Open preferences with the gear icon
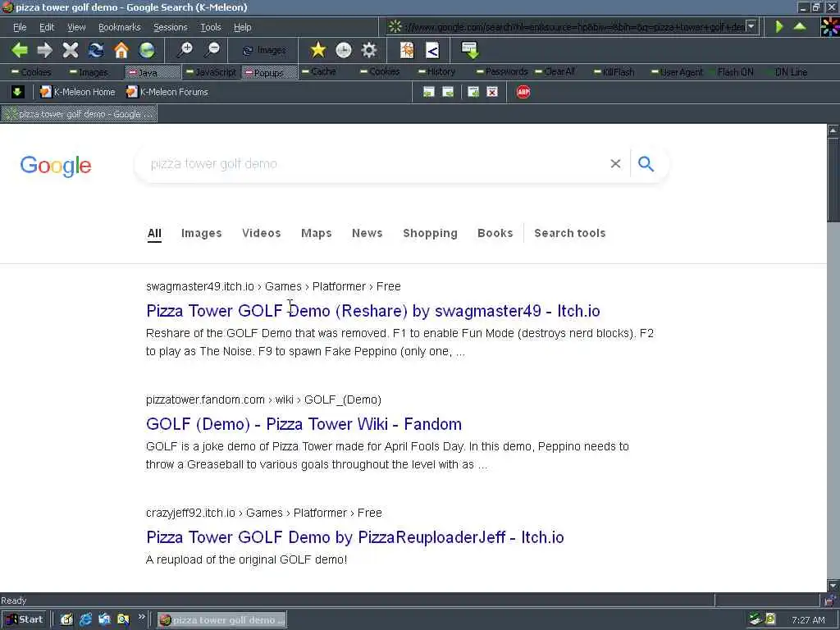Screen dimensions: 840x630 [369, 50]
